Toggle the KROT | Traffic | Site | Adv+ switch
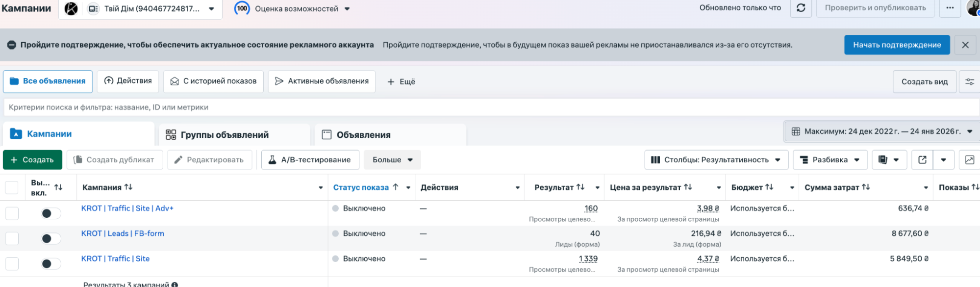This screenshot has height=287, width=980. 50,213
